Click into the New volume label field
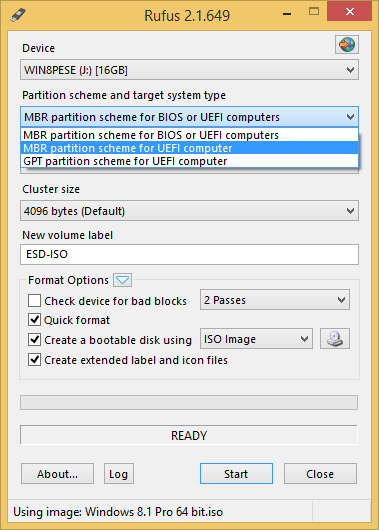379x530 pixels. pyautogui.click(x=189, y=254)
